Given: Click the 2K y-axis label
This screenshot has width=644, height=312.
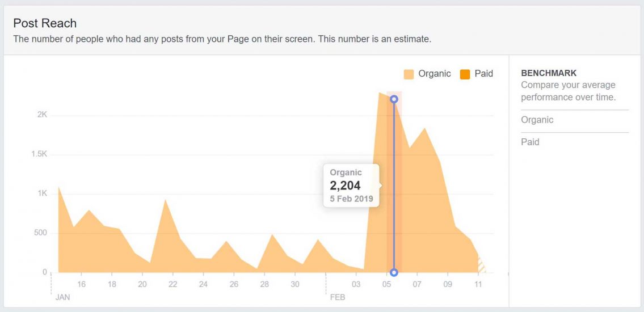Looking at the screenshot, I should [42, 115].
